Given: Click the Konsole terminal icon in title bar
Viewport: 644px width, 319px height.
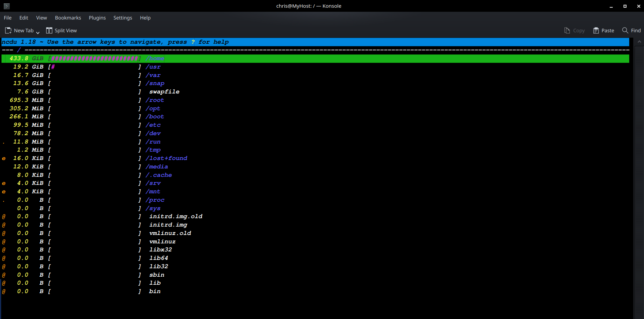Looking at the screenshot, I should pos(7,6).
